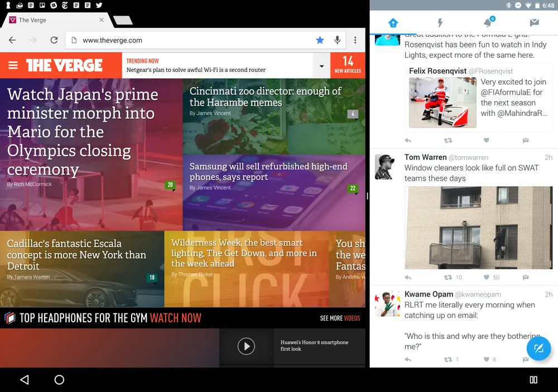The image size is (558, 392).
Task: Open the Twitter notifications bell
Action: [x=488, y=23]
